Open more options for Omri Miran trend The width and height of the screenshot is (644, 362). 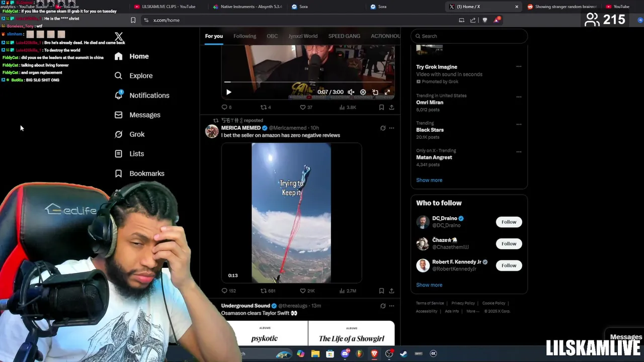point(519,97)
